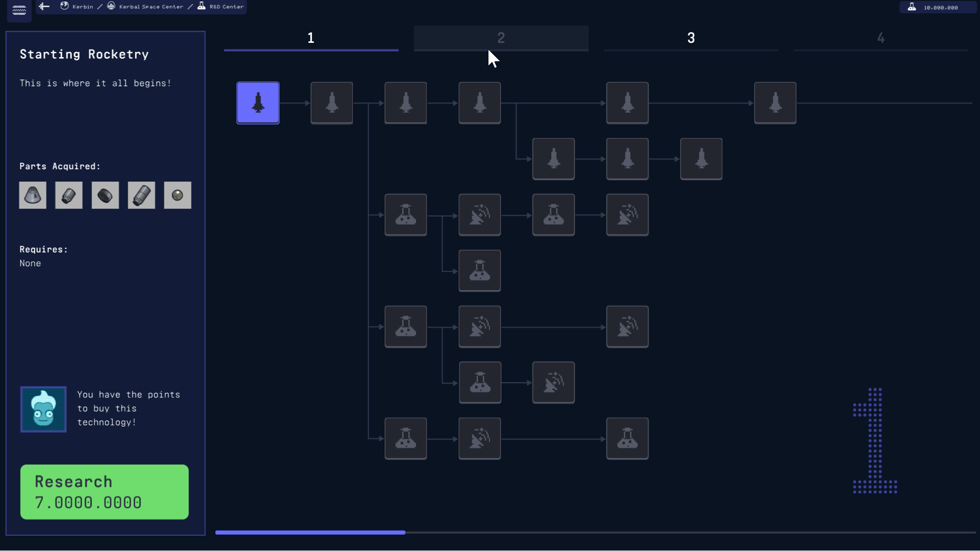Select end dish node of middle science branch
Image resolution: width=980 pixels, height=551 pixels.
[x=627, y=327]
